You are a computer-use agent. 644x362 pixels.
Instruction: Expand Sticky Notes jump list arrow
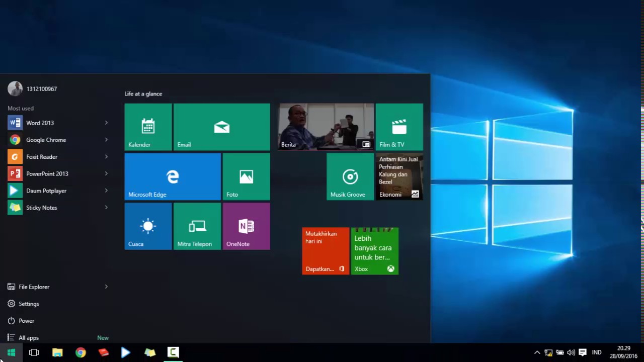click(x=106, y=208)
